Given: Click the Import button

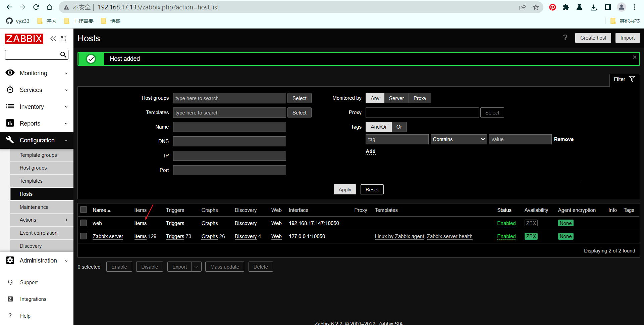Looking at the screenshot, I should (628, 38).
